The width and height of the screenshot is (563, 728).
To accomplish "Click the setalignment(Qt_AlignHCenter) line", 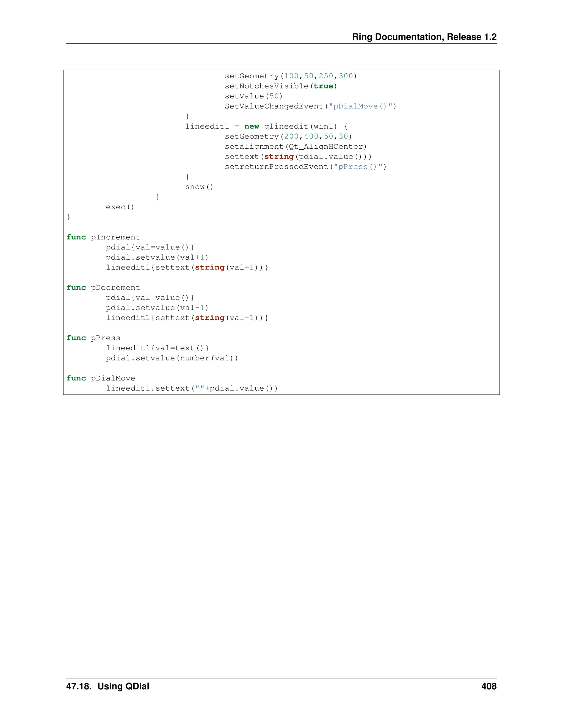I will tap(296, 147).
